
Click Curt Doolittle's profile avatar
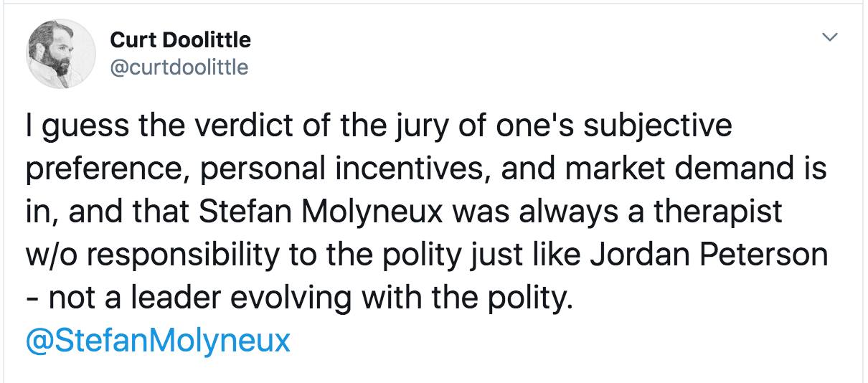pyautogui.click(x=61, y=54)
